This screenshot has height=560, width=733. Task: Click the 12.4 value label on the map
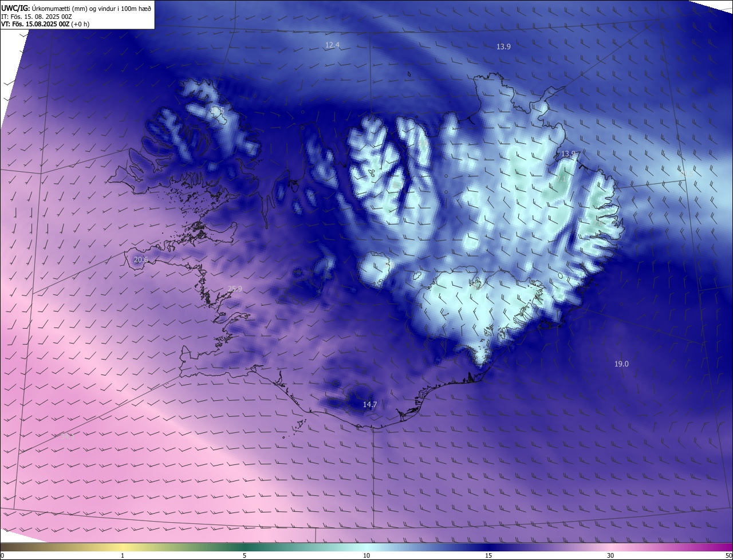point(333,45)
